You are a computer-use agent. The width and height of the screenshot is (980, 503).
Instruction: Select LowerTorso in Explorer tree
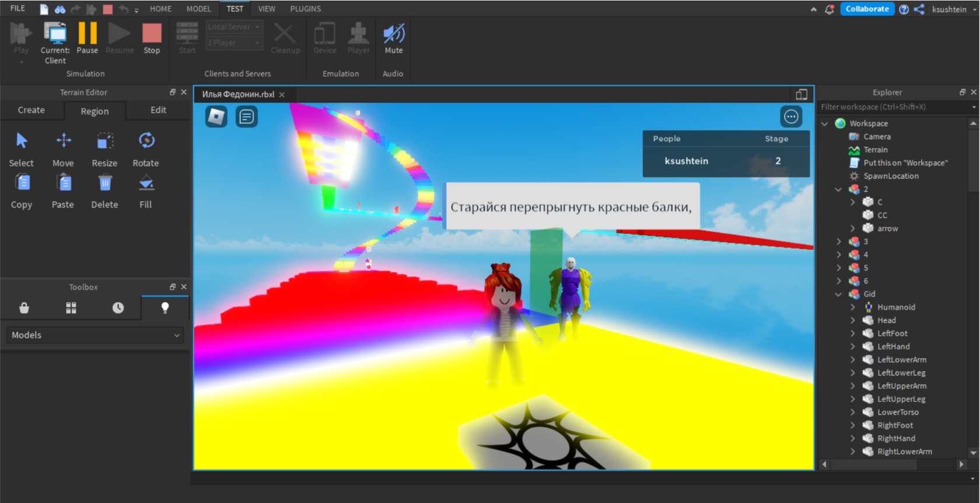[898, 412]
